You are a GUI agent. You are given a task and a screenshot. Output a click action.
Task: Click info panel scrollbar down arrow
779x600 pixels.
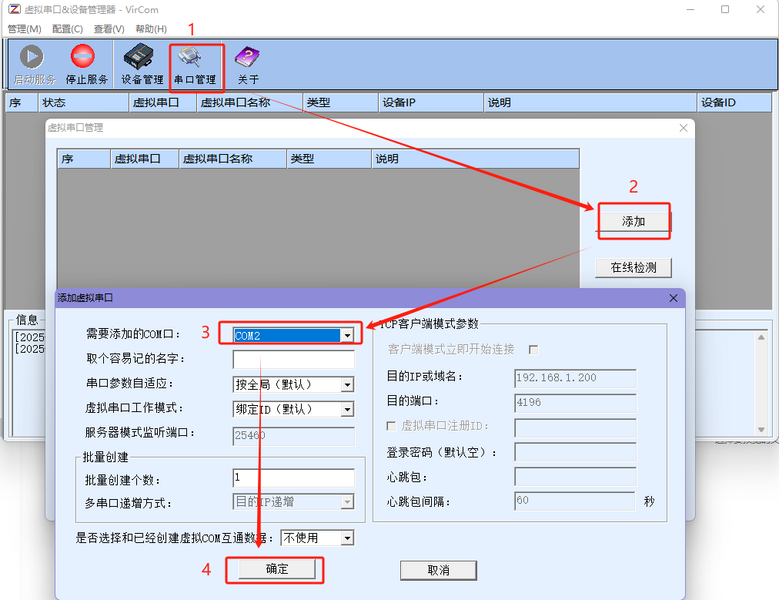point(761,430)
